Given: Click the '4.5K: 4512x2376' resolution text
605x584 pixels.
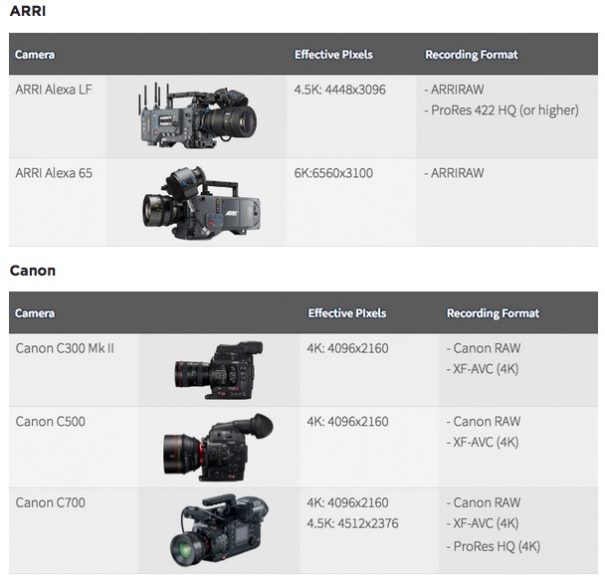Looking at the screenshot, I should coord(353,524).
